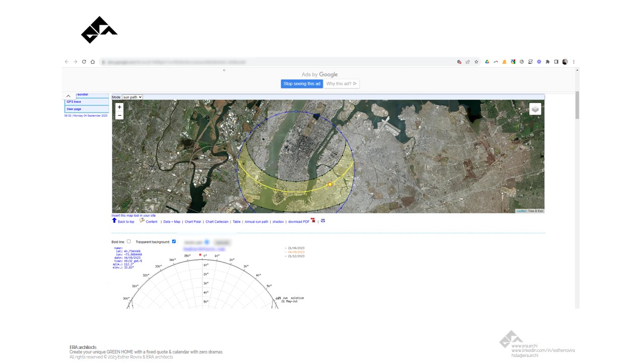
Task: Click the download PDF link
Action: tap(299, 222)
